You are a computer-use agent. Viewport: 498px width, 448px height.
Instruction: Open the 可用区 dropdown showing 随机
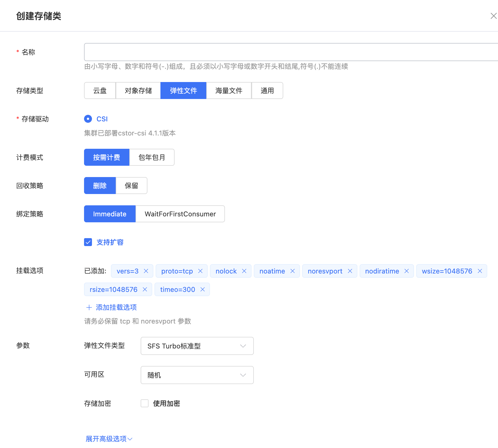(197, 375)
